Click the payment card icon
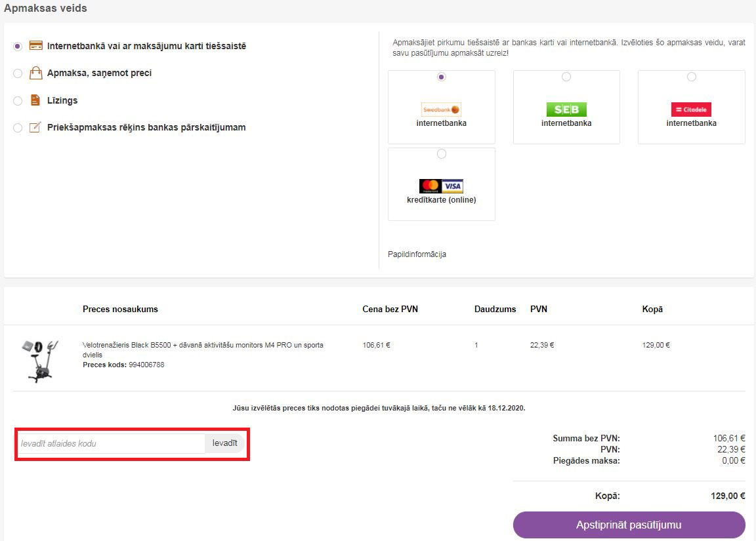 pyautogui.click(x=35, y=45)
